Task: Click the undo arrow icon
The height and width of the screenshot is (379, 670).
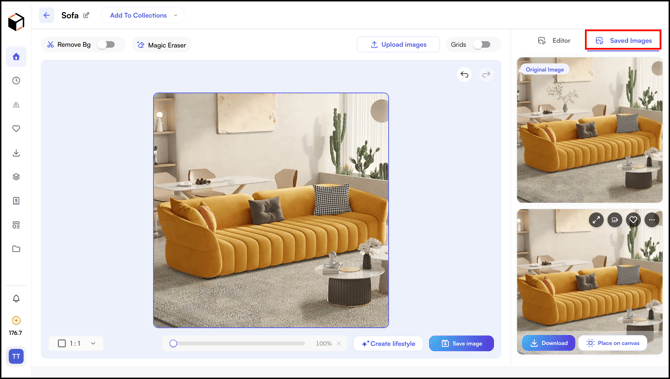Action: pyautogui.click(x=464, y=75)
